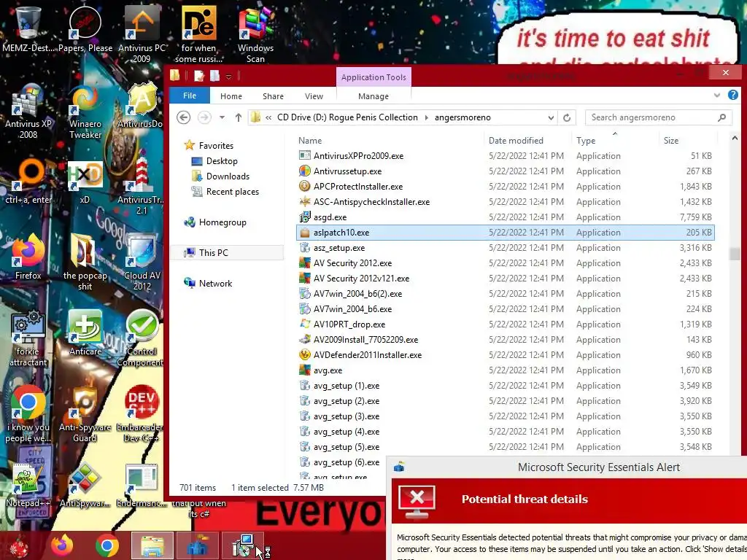Select Homegroup in navigation pane
Viewport: 747px width, 560px height.
point(222,222)
